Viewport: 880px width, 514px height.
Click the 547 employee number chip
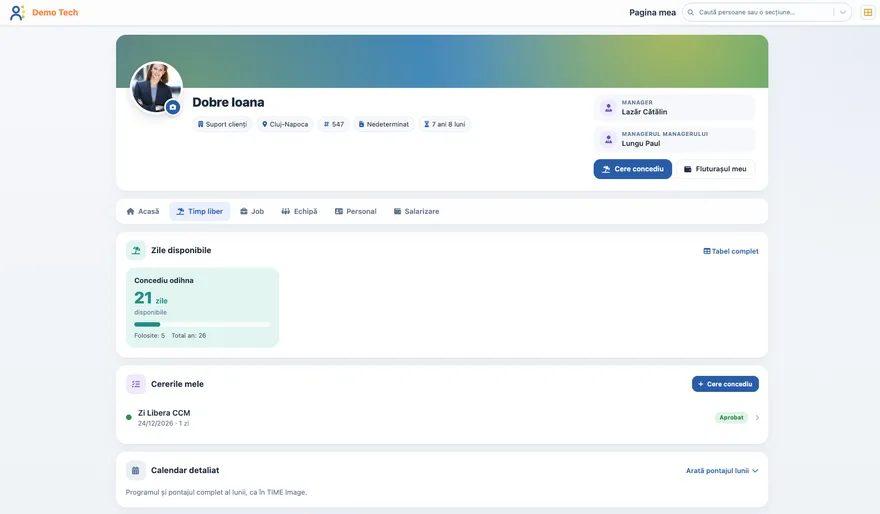333,124
